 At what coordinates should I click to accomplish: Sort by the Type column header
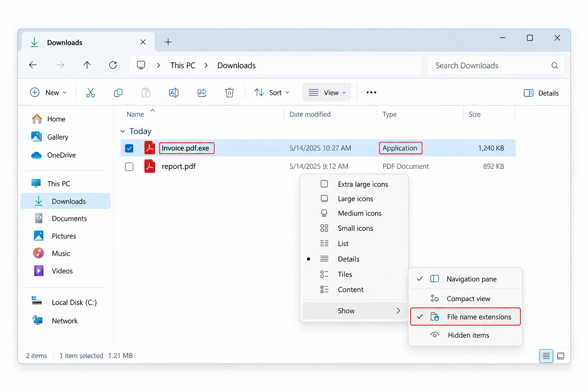point(389,114)
